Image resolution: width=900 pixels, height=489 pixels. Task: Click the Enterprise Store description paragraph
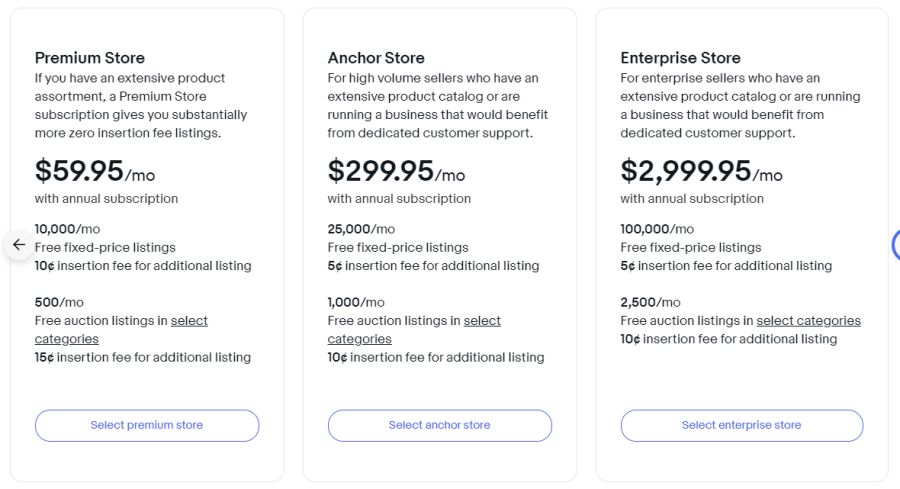[740, 106]
